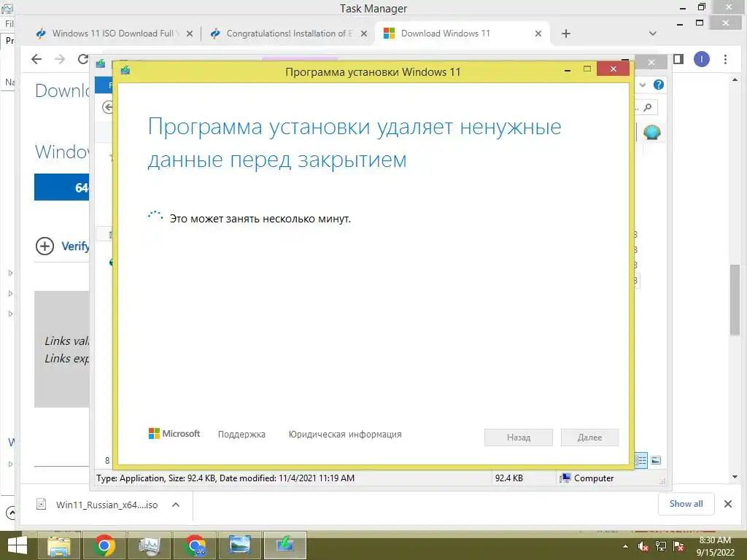The width and height of the screenshot is (747, 560).
Task: Click Chrome page scroll-up arrow
Action: pyautogui.click(x=735, y=80)
